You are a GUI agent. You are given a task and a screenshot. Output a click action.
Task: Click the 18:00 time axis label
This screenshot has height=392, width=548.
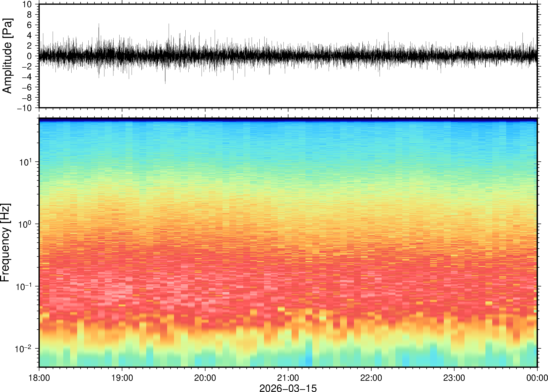[x=39, y=378]
